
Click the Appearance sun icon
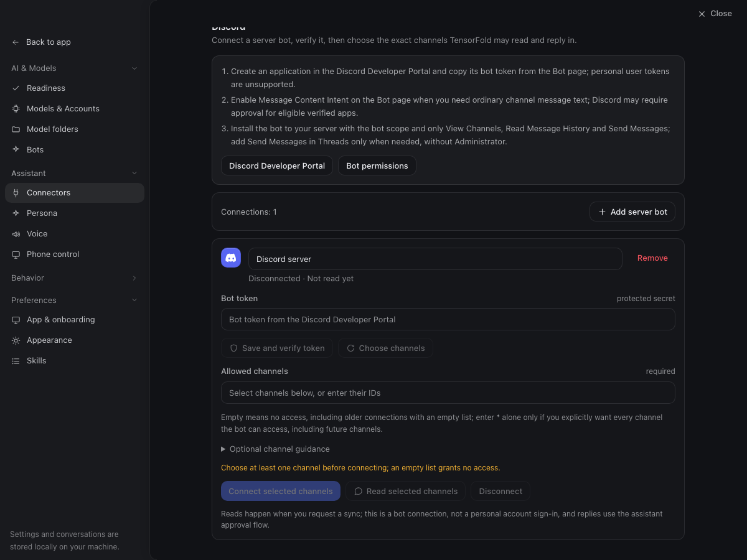click(x=16, y=340)
